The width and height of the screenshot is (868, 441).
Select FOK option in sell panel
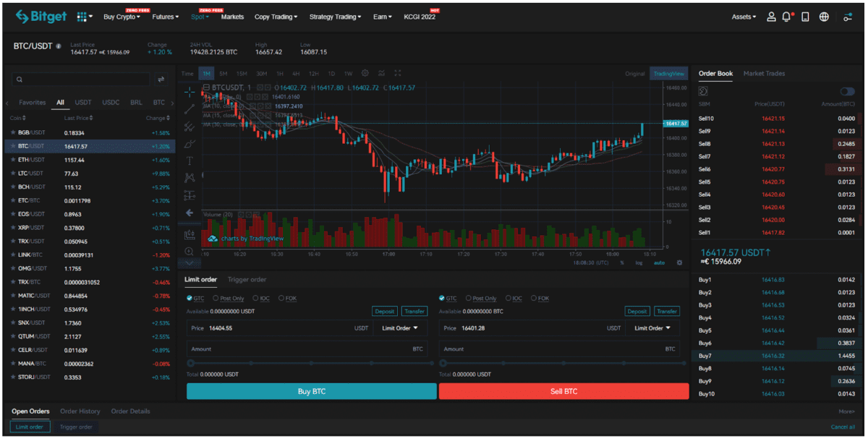(x=540, y=299)
